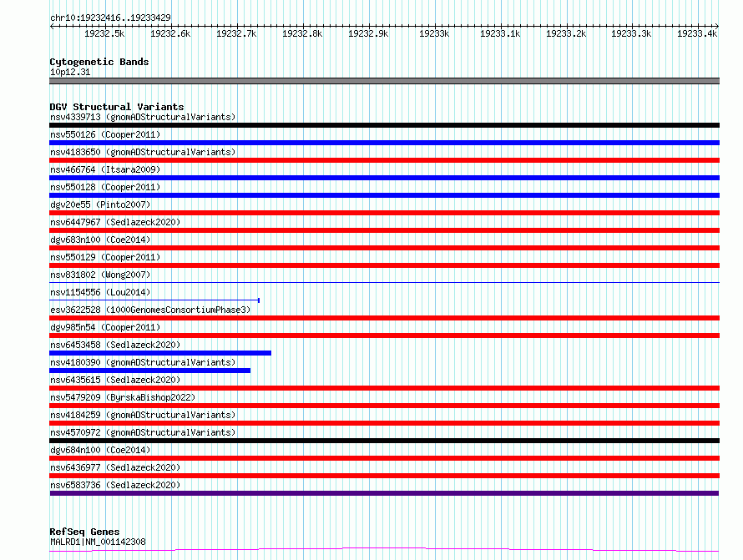Select the red dgv683n100 variant bar
743x560 pixels.
[384, 248]
